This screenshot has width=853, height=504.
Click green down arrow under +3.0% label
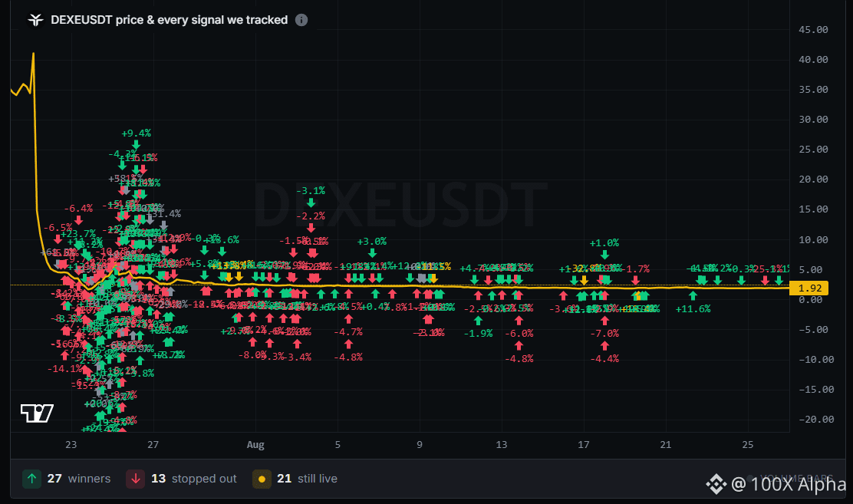pyautogui.click(x=372, y=253)
